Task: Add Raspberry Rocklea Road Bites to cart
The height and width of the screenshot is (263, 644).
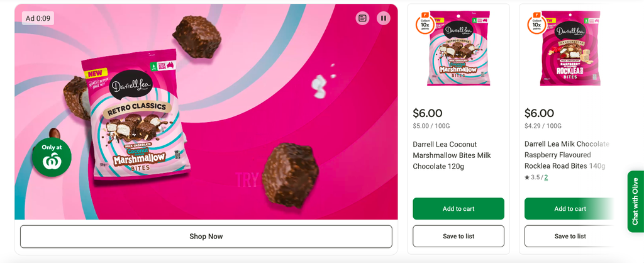Action: pos(570,209)
